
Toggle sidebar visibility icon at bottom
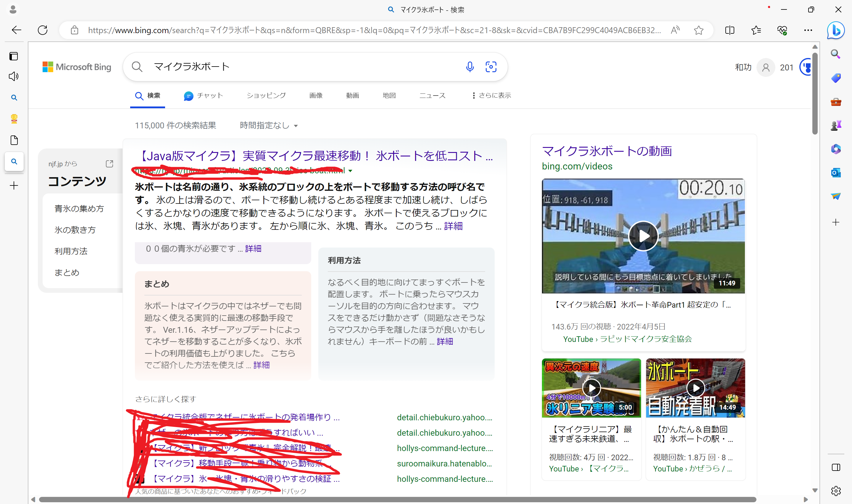(x=836, y=467)
